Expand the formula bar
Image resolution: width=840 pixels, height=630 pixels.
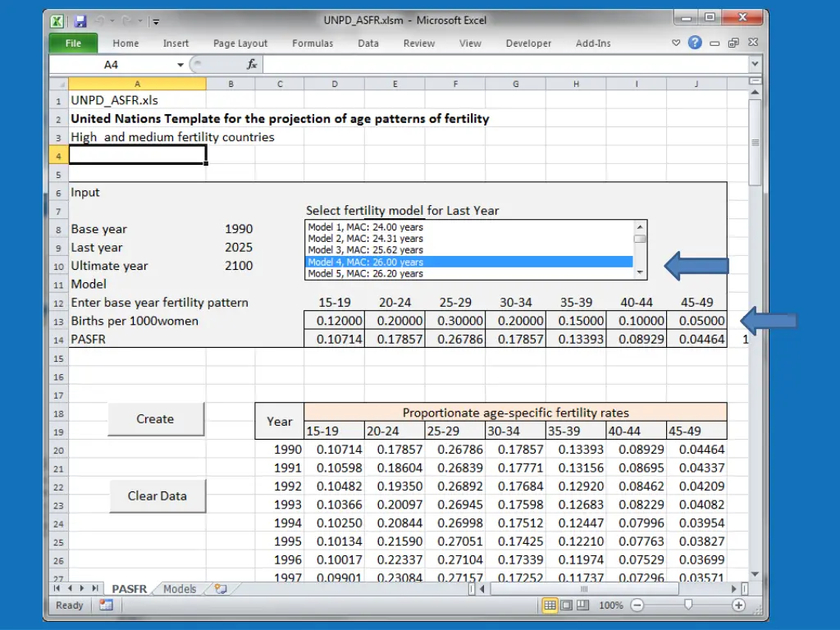point(755,65)
